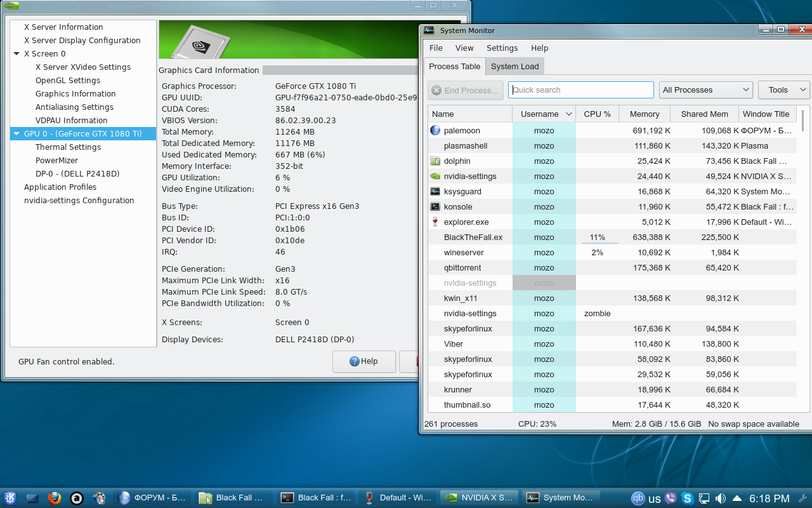
Task: Open OpenGL Settings page
Action: [x=68, y=81]
